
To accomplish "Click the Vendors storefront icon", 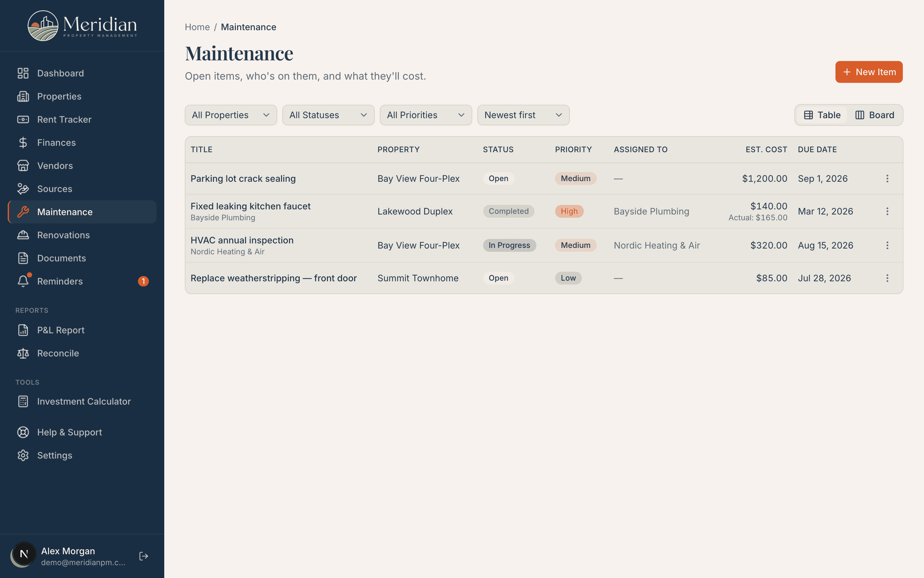I will click(23, 165).
